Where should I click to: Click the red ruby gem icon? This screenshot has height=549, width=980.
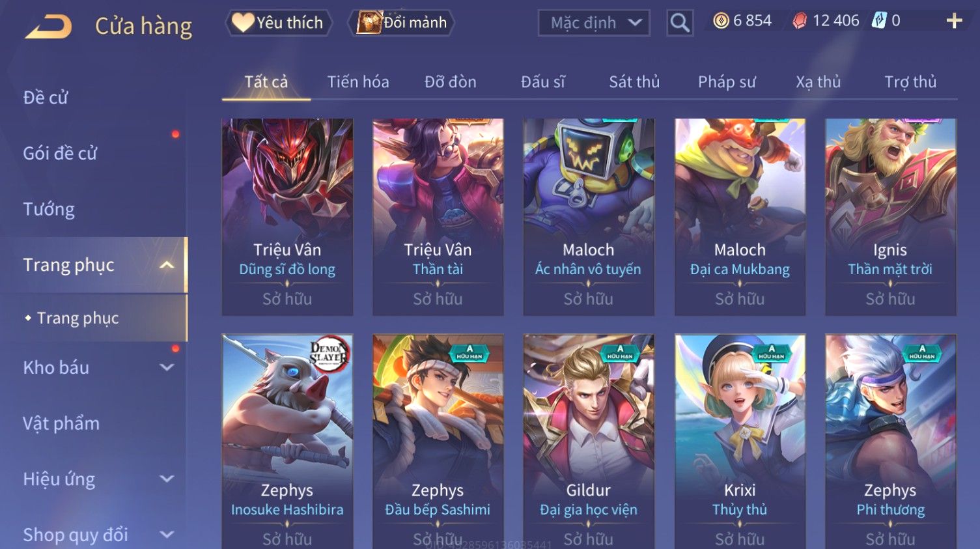[x=800, y=21]
